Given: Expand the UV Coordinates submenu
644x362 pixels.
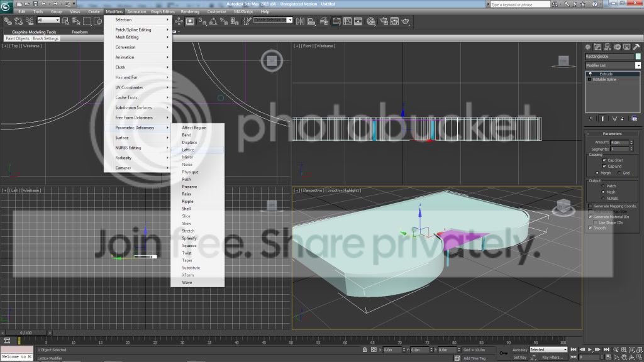Looking at the screenshot, I should point(138,87).
